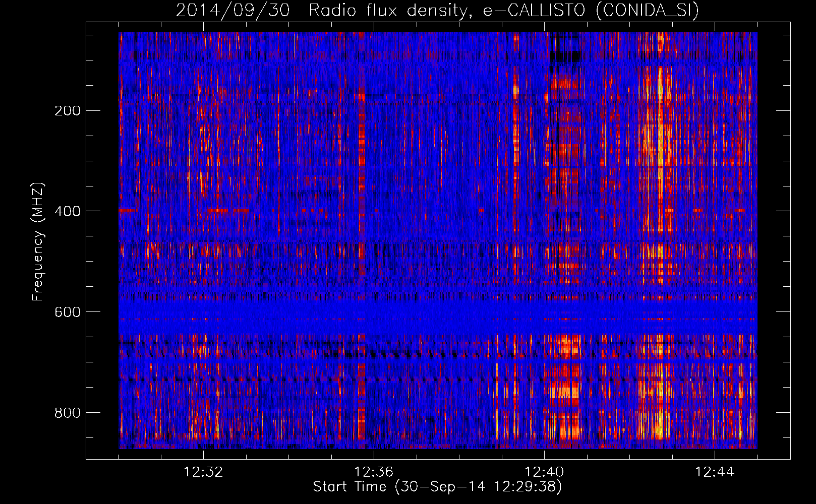Click the 12:32 time tick label
The height and width of the screenshot is (504, 816).
tap(203, 472)
